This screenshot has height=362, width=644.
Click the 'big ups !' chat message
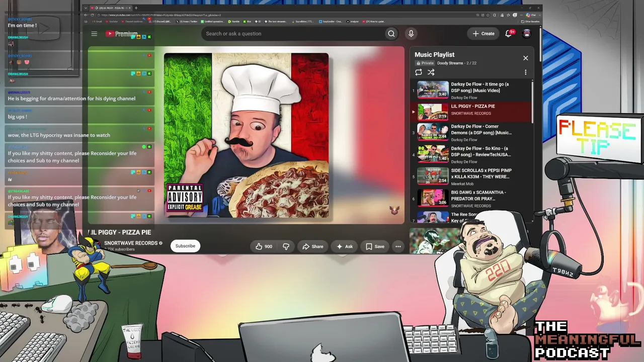point(18,117)
